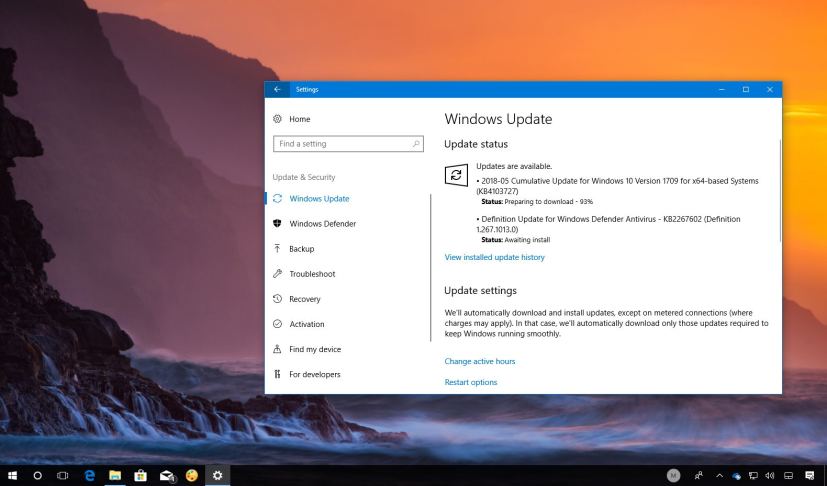Image resolution: width=827 pixels, height=486 pixels.
Task: Click the 'Update status' heading
Action: pos(476,144)
